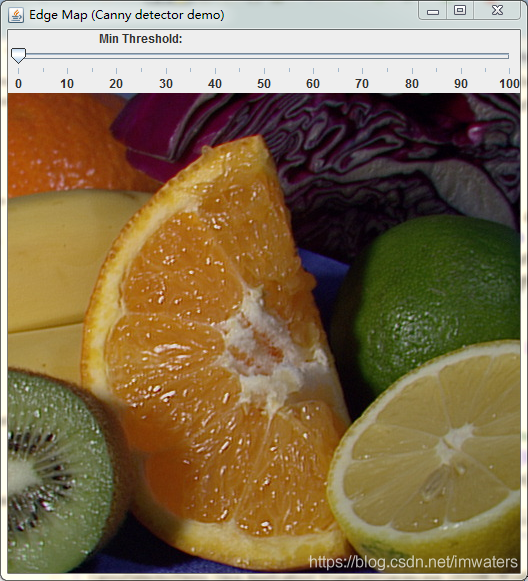This screenshot has height=581, width=528.
Task: Maximize the Edge Map window
Action: [x=460, y=11]
